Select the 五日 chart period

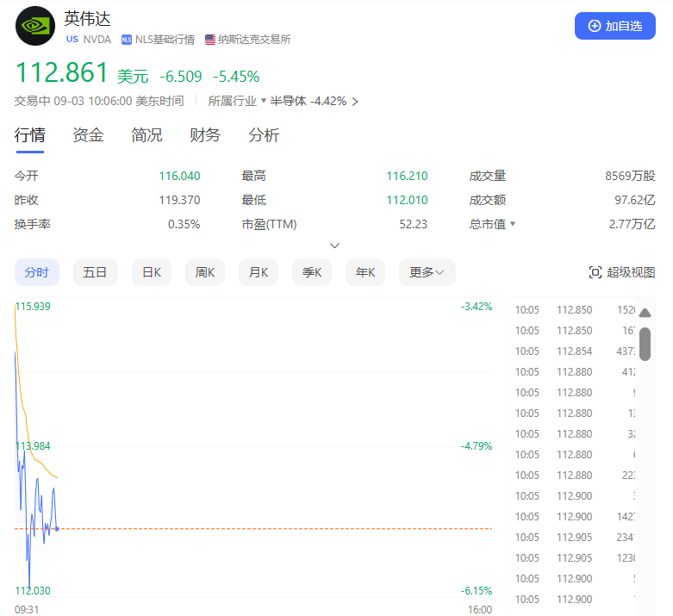95,272
